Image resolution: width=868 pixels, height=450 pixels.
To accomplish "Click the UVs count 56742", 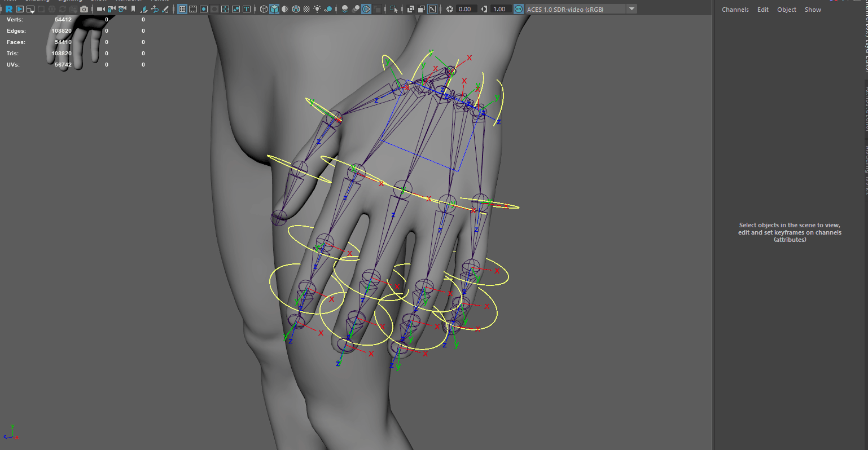I will tap(63, 65).
